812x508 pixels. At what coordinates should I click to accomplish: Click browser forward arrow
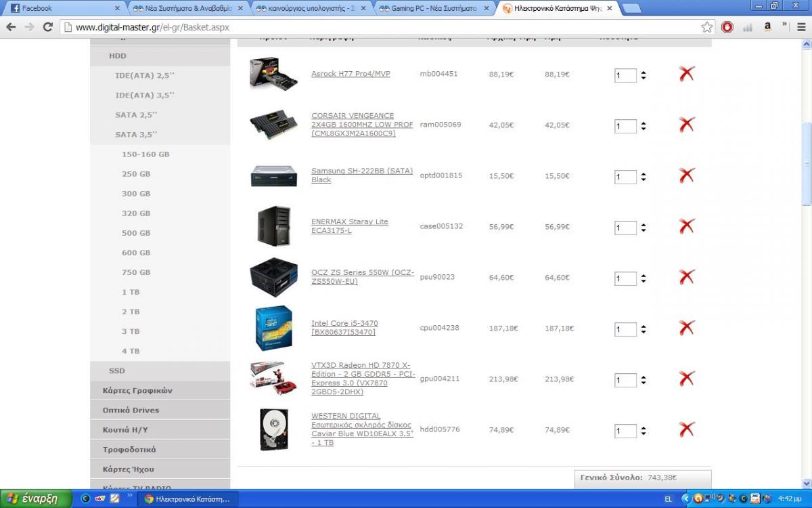[x=29, y=27]
